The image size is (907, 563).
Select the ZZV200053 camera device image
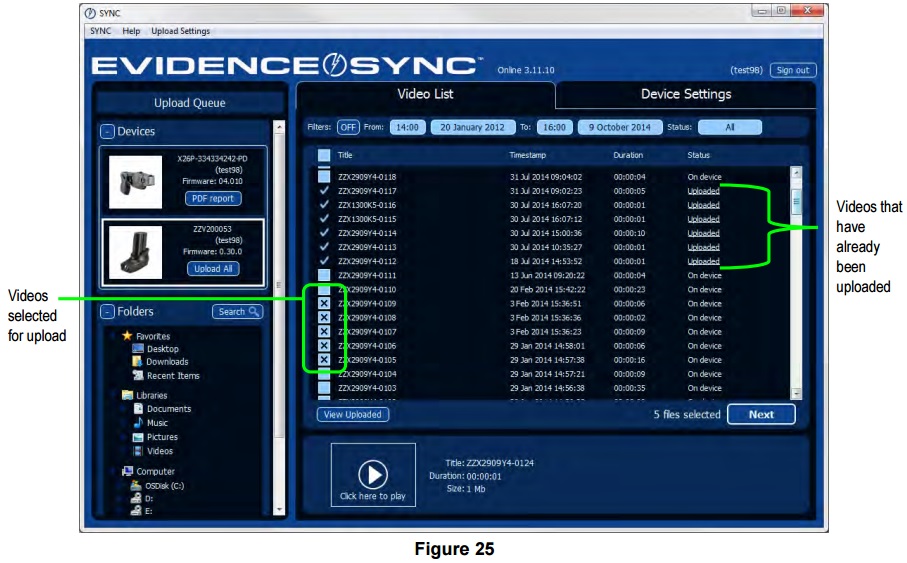(135, 252)
